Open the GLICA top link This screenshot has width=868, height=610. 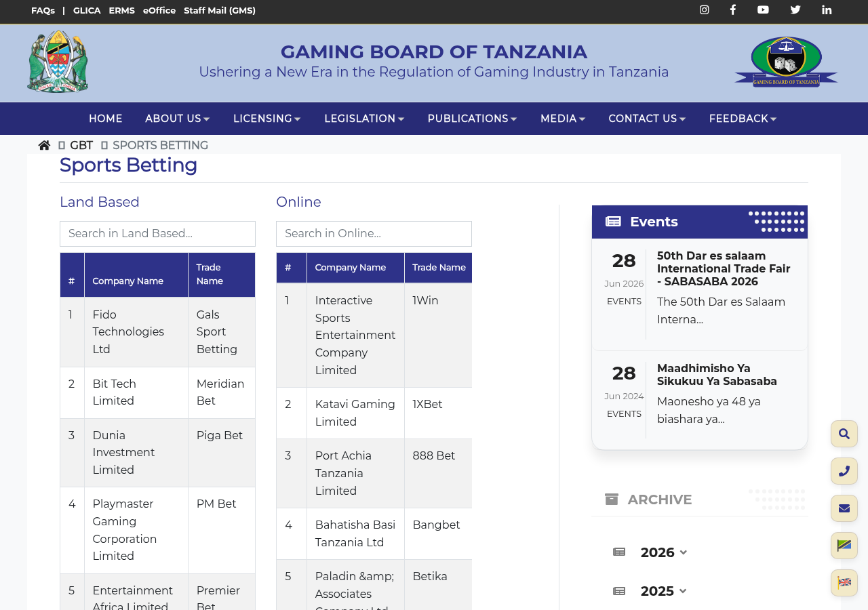[87, 10]
